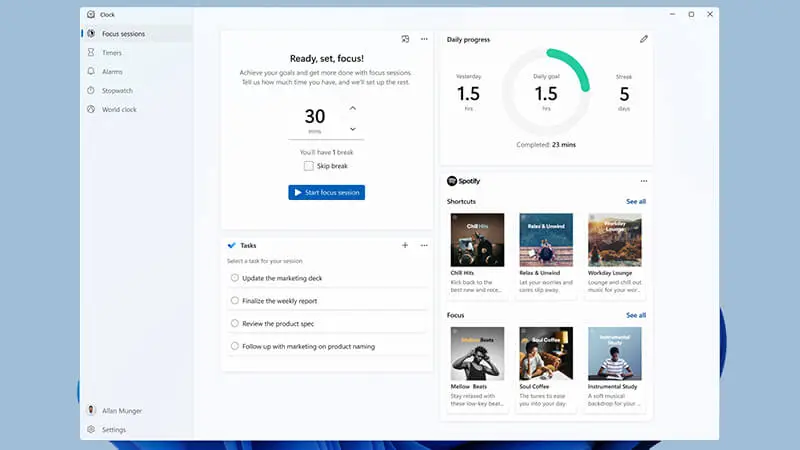Click the Yesterday 1.5 hrs value
Viewport: 800px width, 450px height.
[x=468, y=93]
